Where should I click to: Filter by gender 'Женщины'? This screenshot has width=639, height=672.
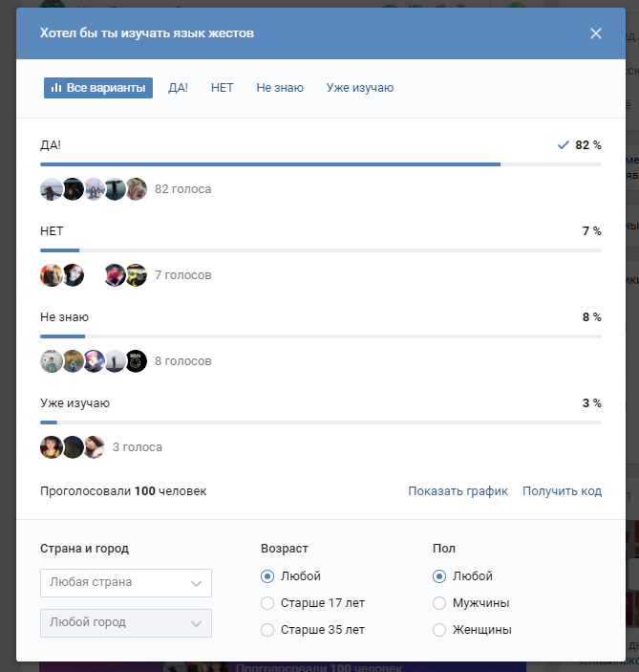pyautogui.click(x=439, y=630)
